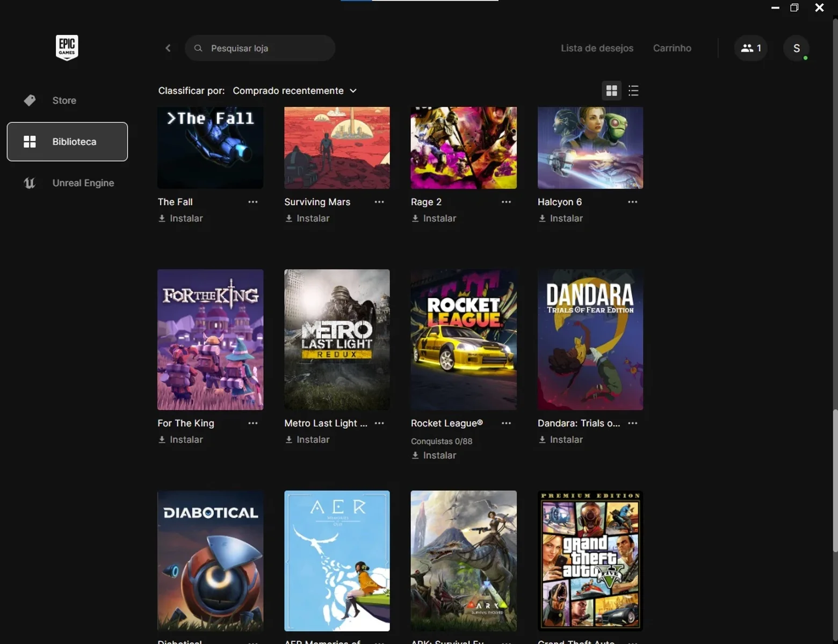Viewport: 838px width, 644px height.
Task: Open Rage 2 cover art
Action: tap(464, 148)
